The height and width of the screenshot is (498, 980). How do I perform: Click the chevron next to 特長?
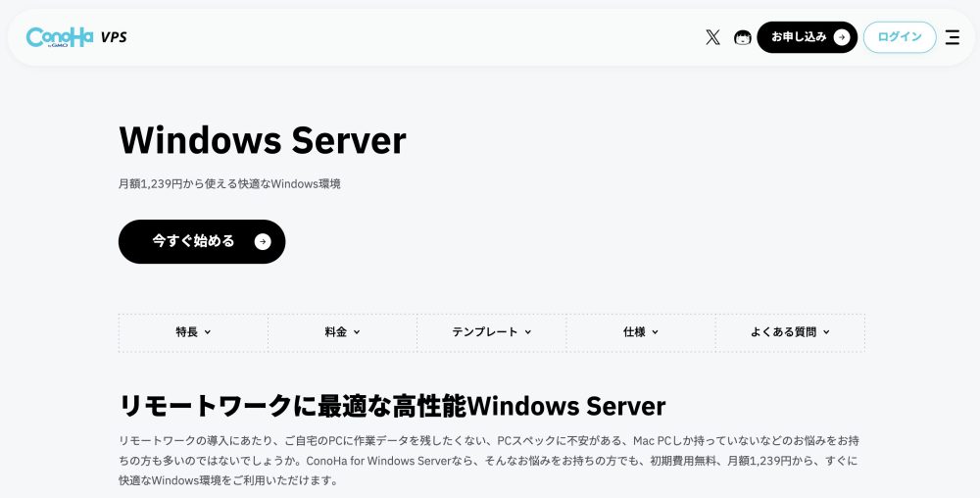click(208, 332)
